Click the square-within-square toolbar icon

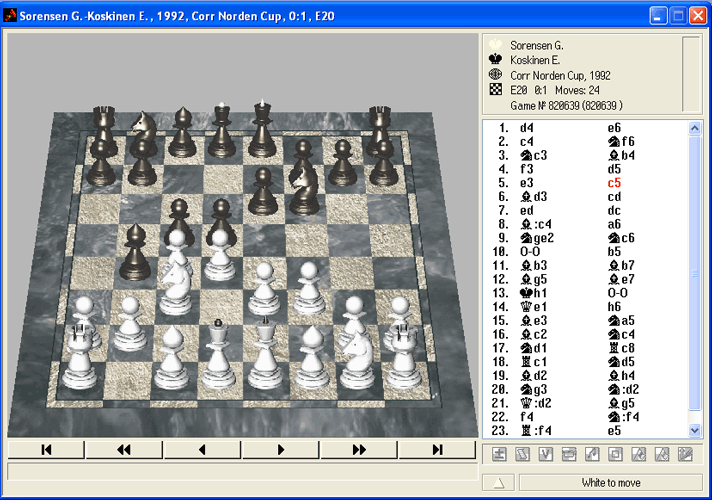616,454
